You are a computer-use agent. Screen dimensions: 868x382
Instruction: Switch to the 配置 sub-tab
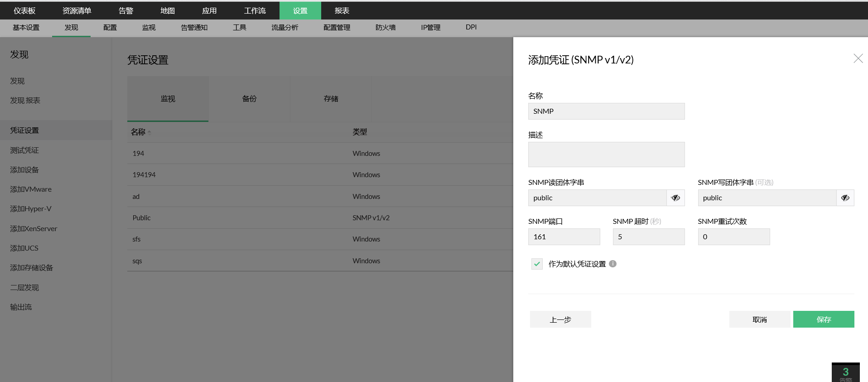coord(110,28)
